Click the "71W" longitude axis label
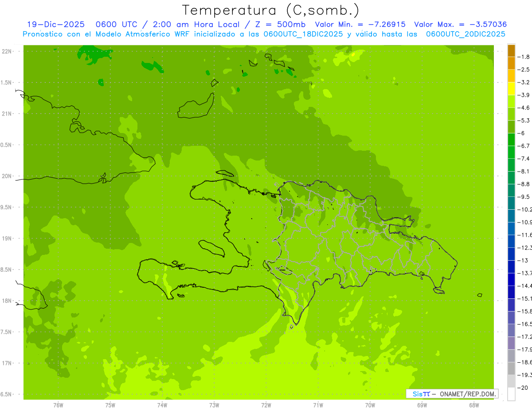 [x=318, y=405]
